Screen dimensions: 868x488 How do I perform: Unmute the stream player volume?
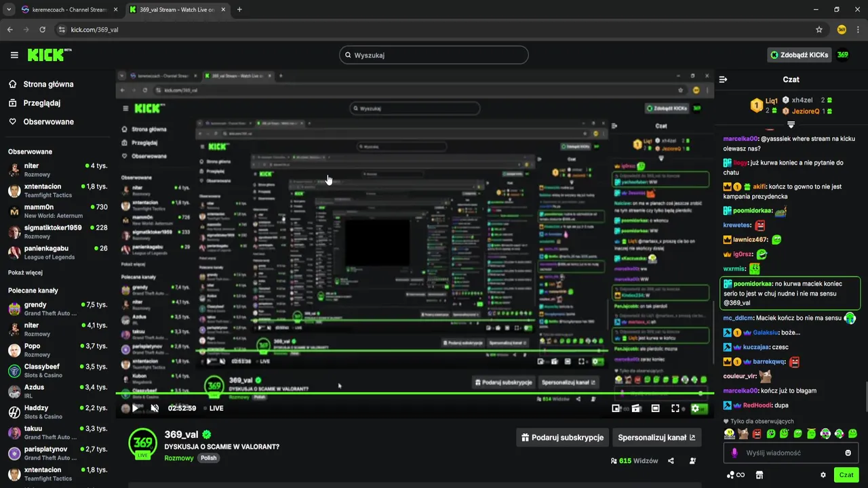tap(155, 408)
